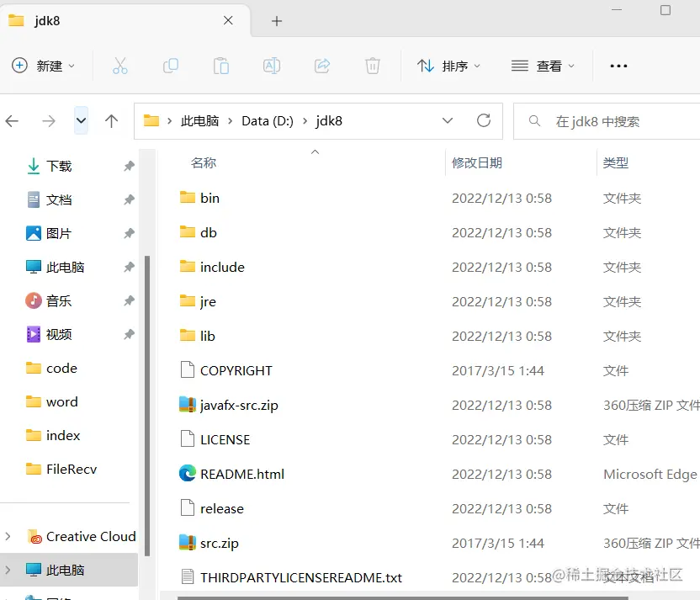This screenshot has width=700, height=600.
Task: Expand 此电脑 node in navigation tree
Action: pos(8,570)
